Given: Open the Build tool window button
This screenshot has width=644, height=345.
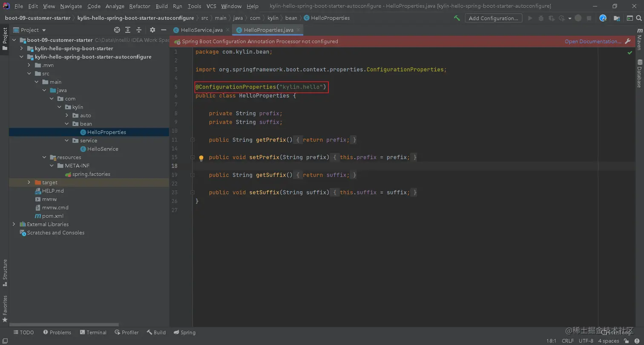Looking at the screenshot, I should [156, 332].
